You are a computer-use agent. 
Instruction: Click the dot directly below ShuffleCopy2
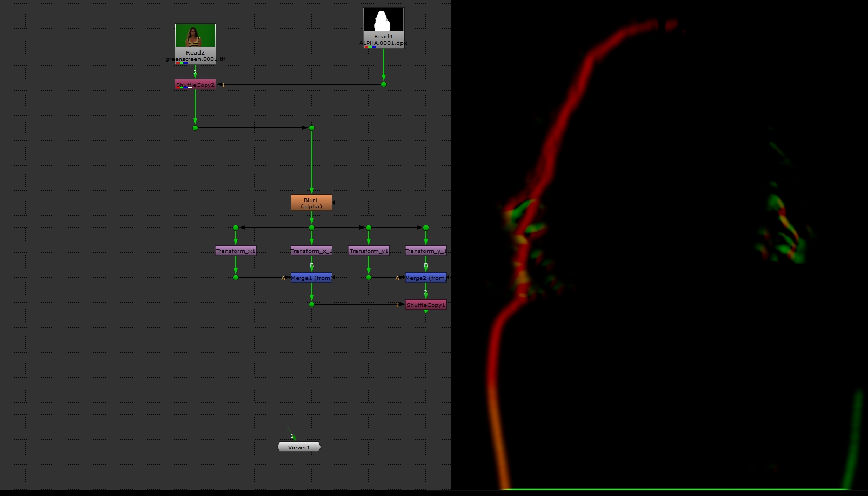coord(195,128)
